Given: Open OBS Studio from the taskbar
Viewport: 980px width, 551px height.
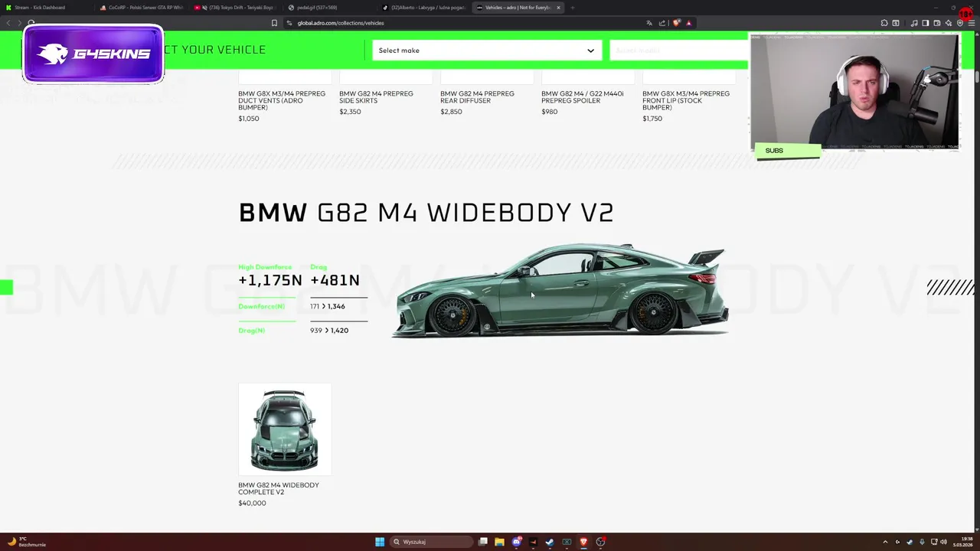Looking at the screenshot, I should (601, 542).
